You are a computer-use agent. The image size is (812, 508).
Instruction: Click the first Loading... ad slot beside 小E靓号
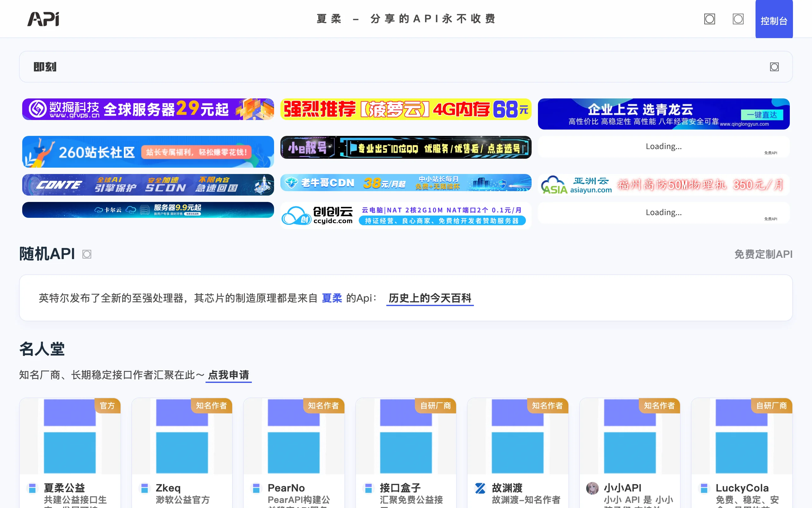pyautogui.click(x=663, y=146)
